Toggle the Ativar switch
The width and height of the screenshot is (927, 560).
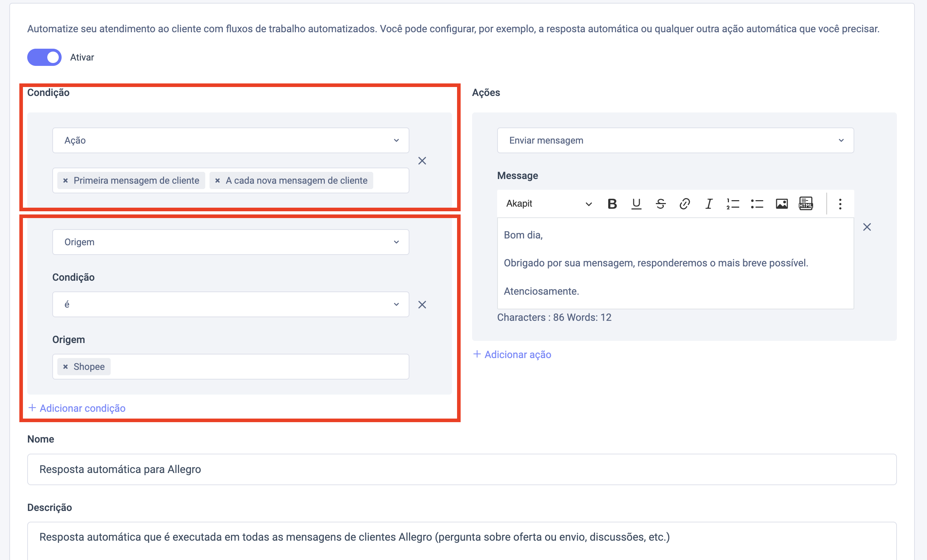(x=44, y=57)
